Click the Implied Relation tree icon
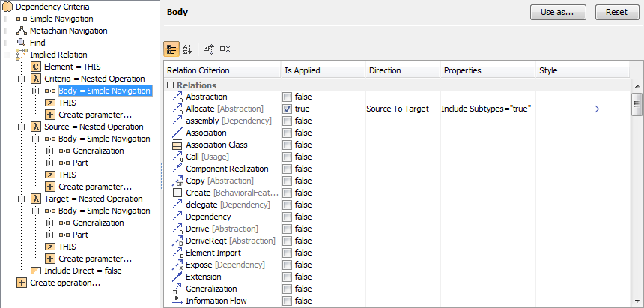644x308 pixels. pos(21,55)
